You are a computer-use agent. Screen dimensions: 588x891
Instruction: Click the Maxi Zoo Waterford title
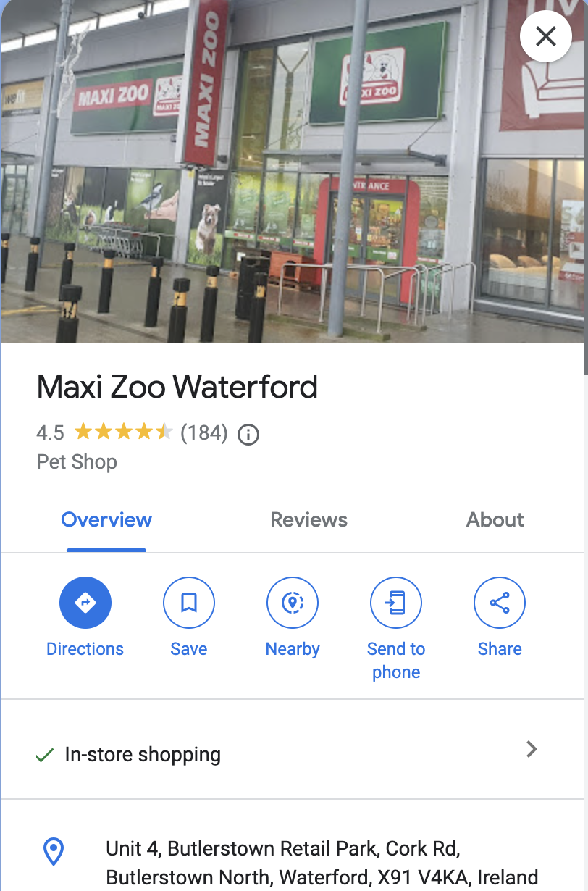(177, 388)
